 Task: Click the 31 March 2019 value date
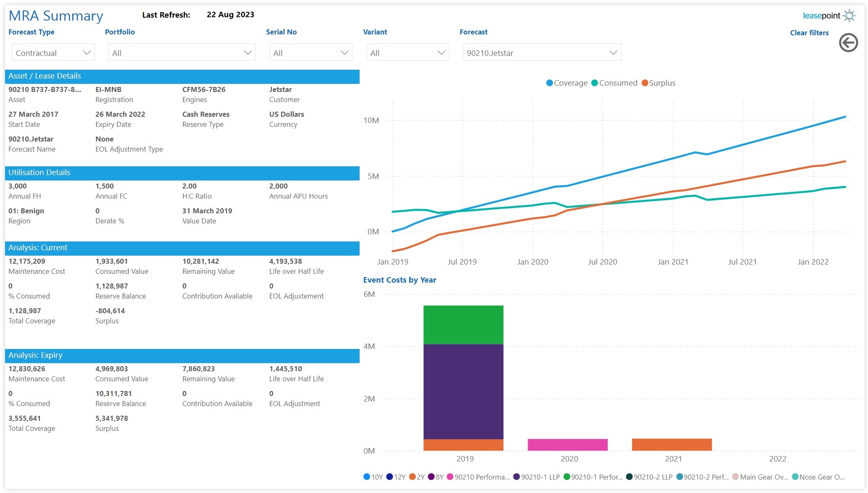[207, 211]
